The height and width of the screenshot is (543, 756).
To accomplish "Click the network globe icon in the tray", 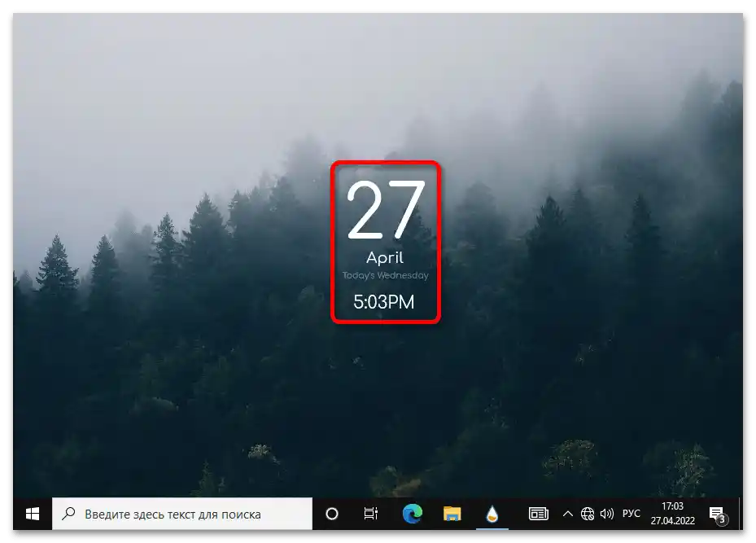I will tap(588, 514).
